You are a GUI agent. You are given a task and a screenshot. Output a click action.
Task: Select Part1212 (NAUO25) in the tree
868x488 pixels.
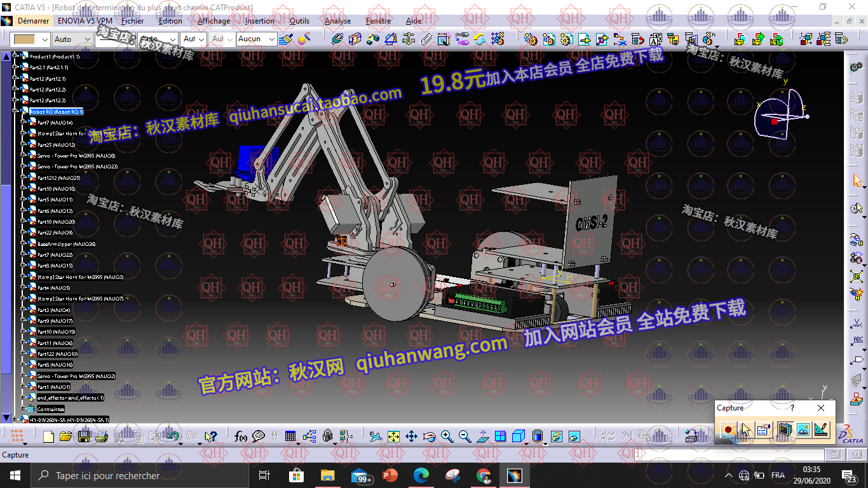(58, 177)
